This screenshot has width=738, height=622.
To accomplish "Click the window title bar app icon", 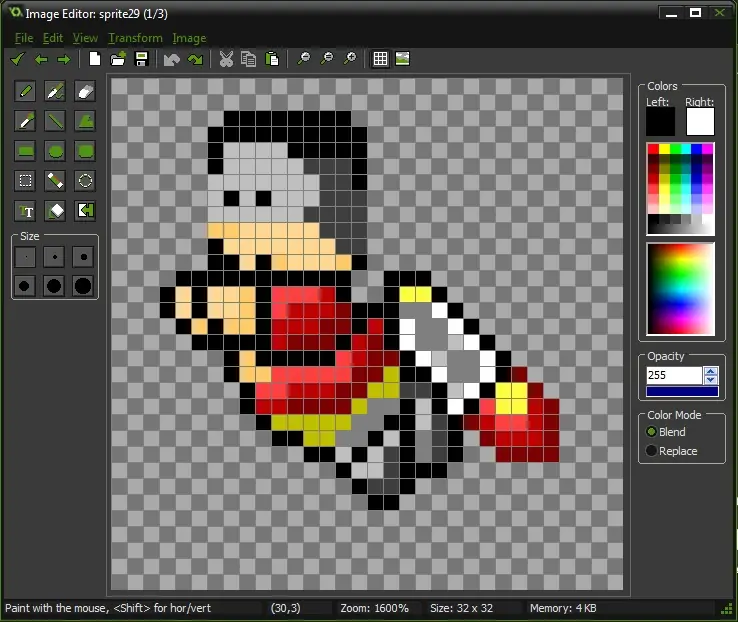I will point(16,12).
